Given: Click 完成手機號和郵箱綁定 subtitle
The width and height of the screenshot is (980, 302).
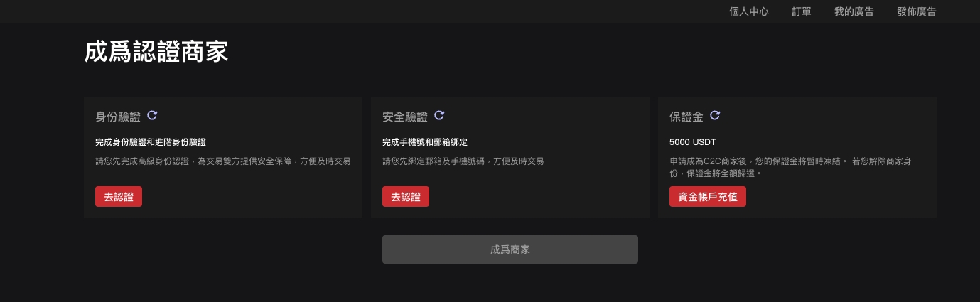Looking at the screenshot, I should pyautogui.click(x=425, y=142).
